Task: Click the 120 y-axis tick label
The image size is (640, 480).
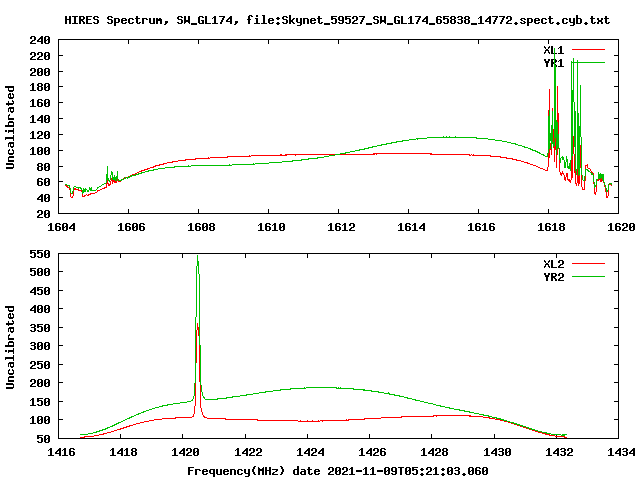Action: click(40, 135)
